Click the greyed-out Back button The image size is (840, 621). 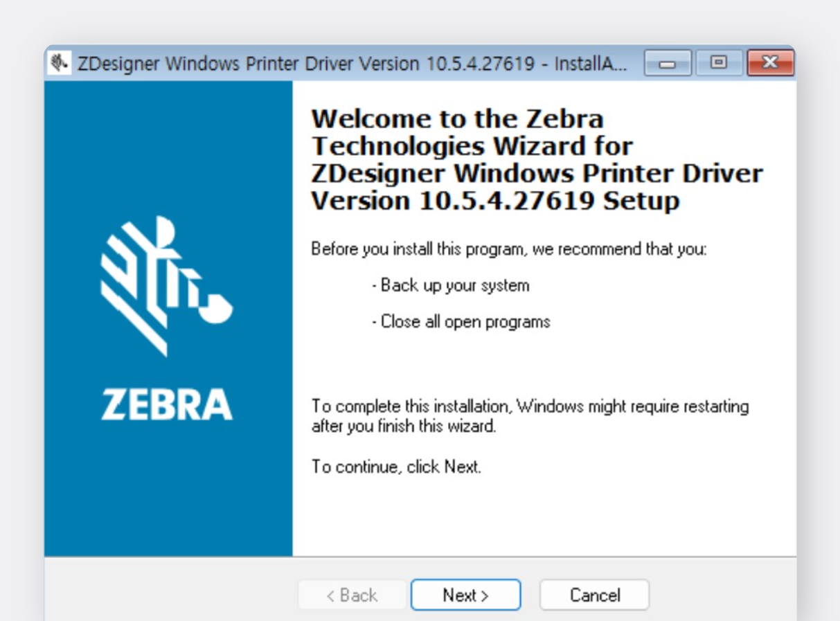[x=352, y=595]
